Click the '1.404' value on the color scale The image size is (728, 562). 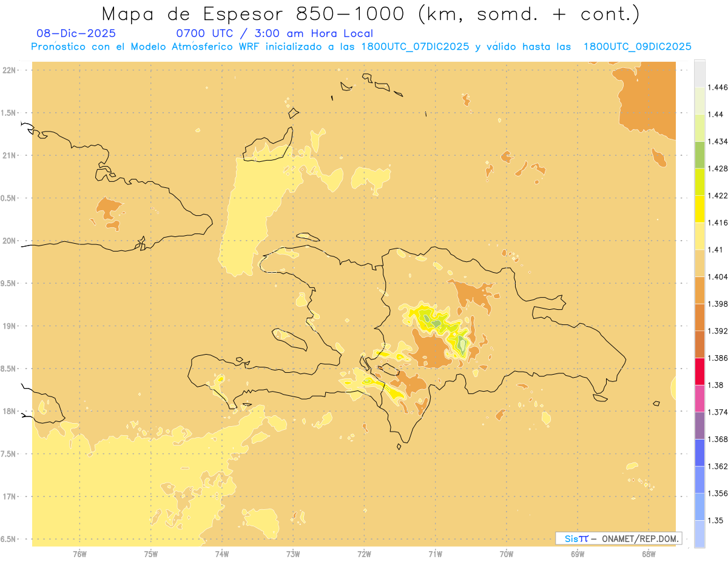click(718, 276)
